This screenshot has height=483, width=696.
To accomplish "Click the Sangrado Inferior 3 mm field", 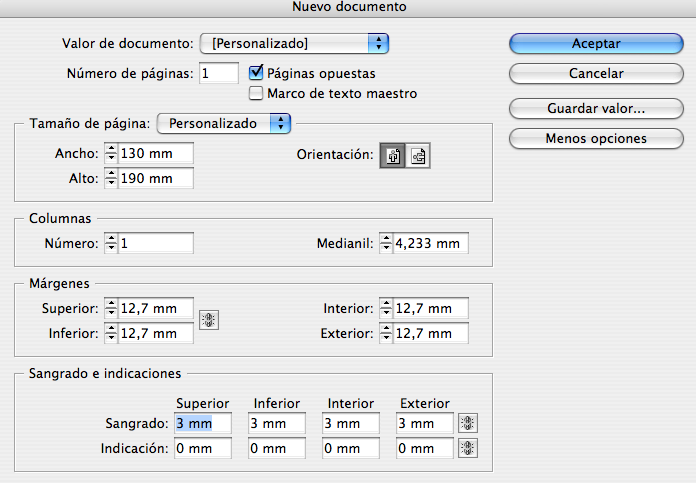I will pos(277,423).
